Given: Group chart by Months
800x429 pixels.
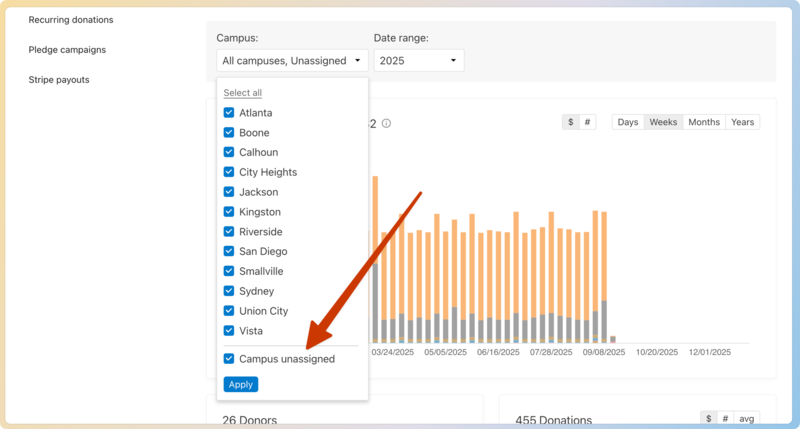Looking at the screenshot, I should point(704,122).
